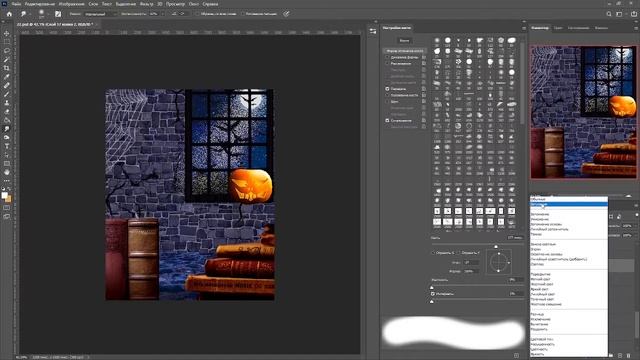Click the brush size slider track
Viewport: 640px width, 360px height.
(x=477, y=244)
